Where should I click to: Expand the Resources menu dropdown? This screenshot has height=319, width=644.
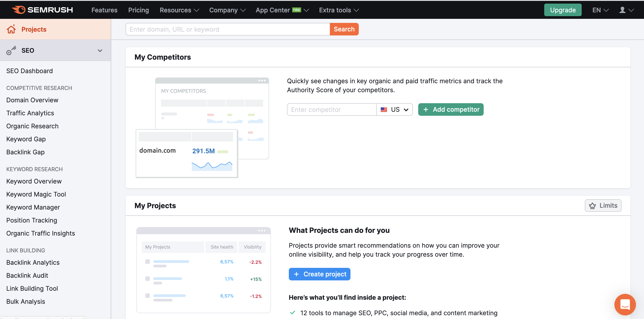pyautogui.click(x=179, y=10)
